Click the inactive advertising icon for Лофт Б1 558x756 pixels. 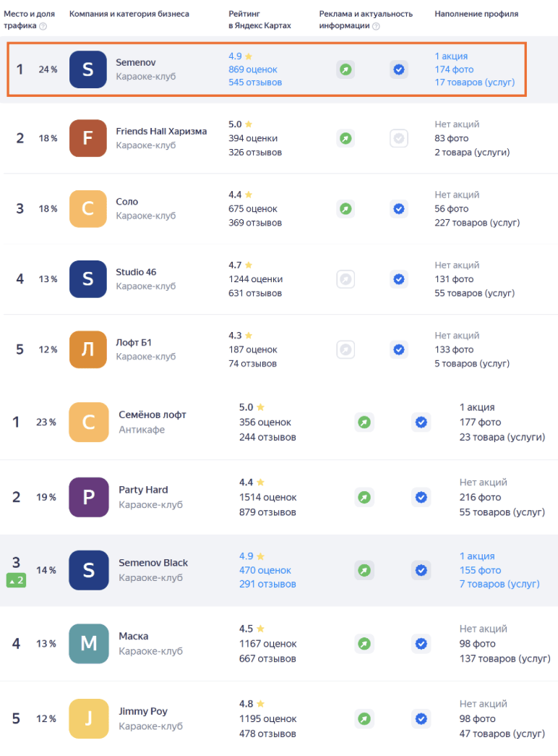pyautogui.click(x=345, y=349)
